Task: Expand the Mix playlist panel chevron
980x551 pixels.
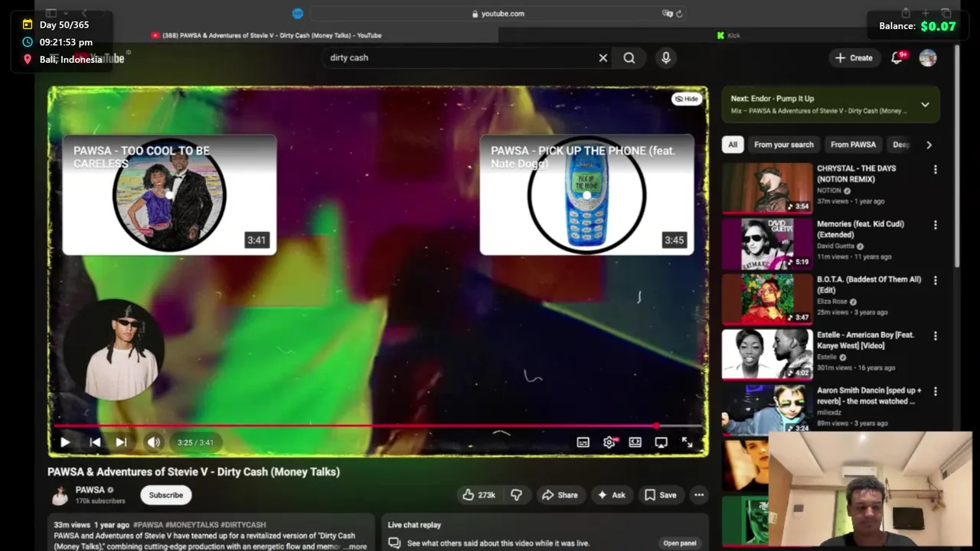Action: click(x=925, y=105)
